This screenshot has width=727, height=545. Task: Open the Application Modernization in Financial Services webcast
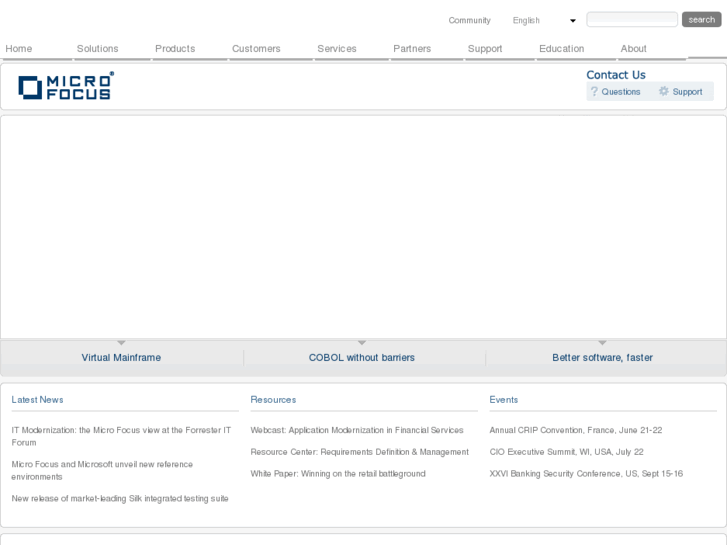(x=357, y=430)
